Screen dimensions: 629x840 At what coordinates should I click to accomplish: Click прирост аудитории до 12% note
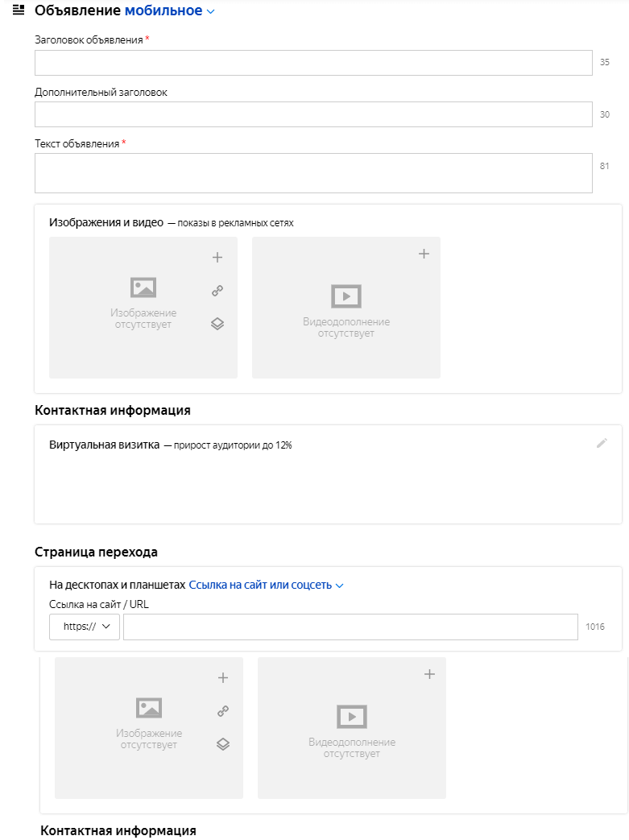click(x=233, y=445)
